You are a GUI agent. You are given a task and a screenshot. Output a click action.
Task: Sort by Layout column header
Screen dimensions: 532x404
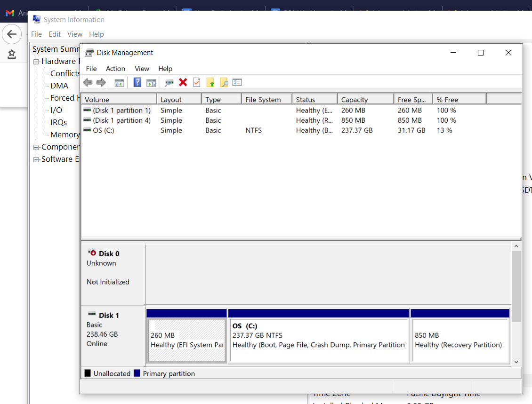coord(179,99)
